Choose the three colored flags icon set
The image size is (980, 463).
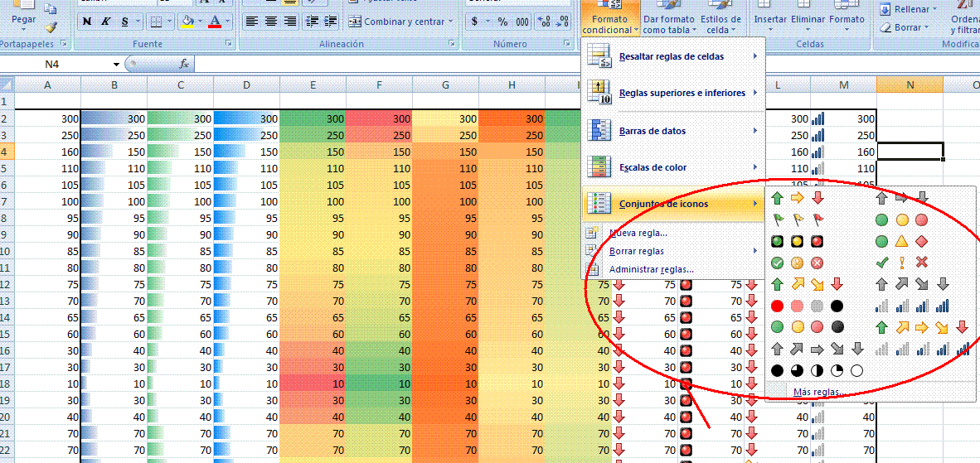796,220
